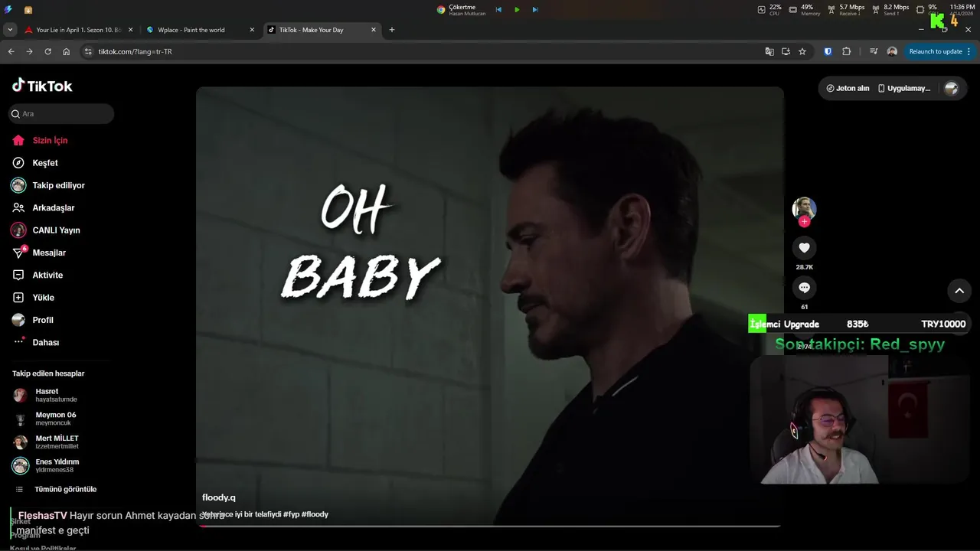Open comments on the video
The image size is (980, 551).
click(x=804, y=288)
